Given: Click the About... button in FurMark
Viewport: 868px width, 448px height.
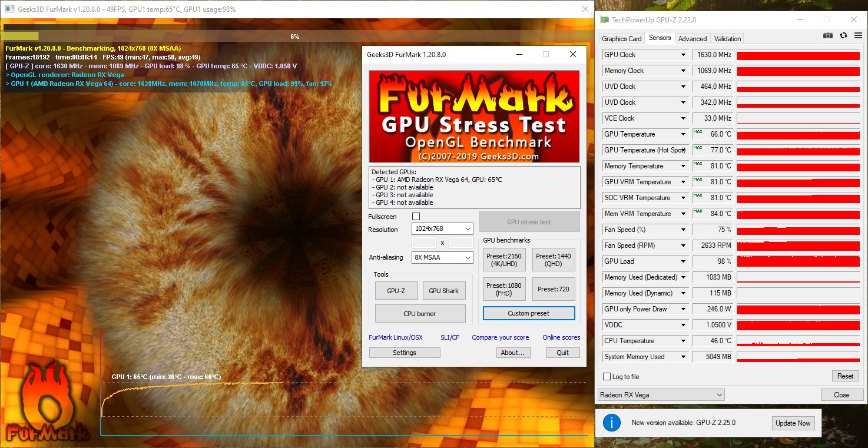Looking at the screenshot, I should pos(513,353).
